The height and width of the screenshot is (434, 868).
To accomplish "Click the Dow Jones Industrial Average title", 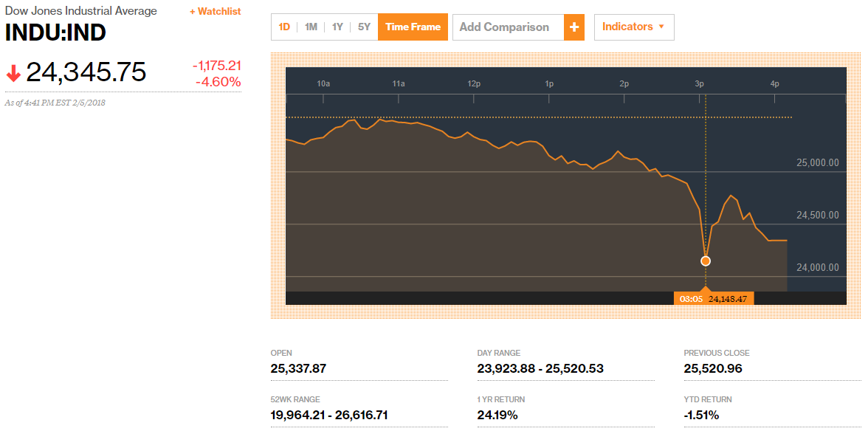I will [x=80, y=10].
